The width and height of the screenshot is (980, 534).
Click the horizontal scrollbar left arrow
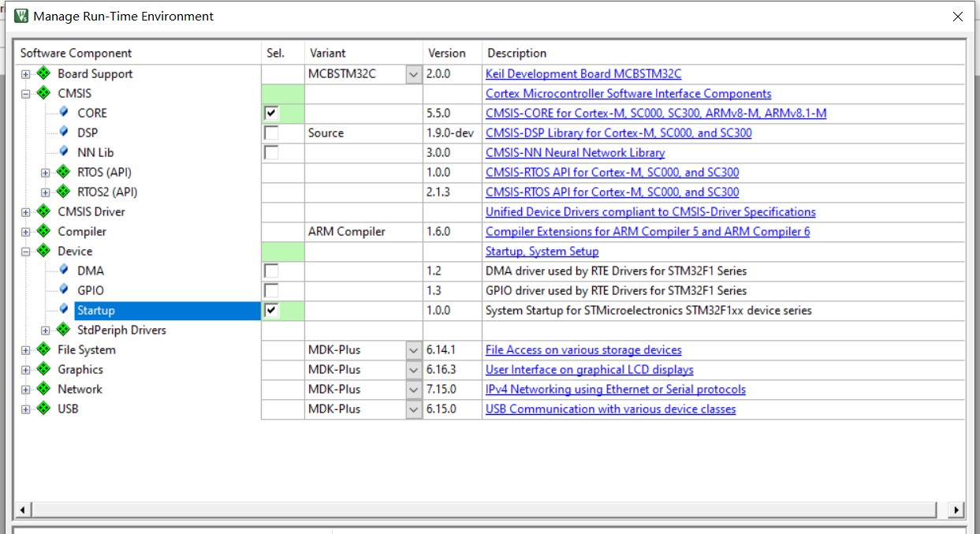tap(22, 510)
